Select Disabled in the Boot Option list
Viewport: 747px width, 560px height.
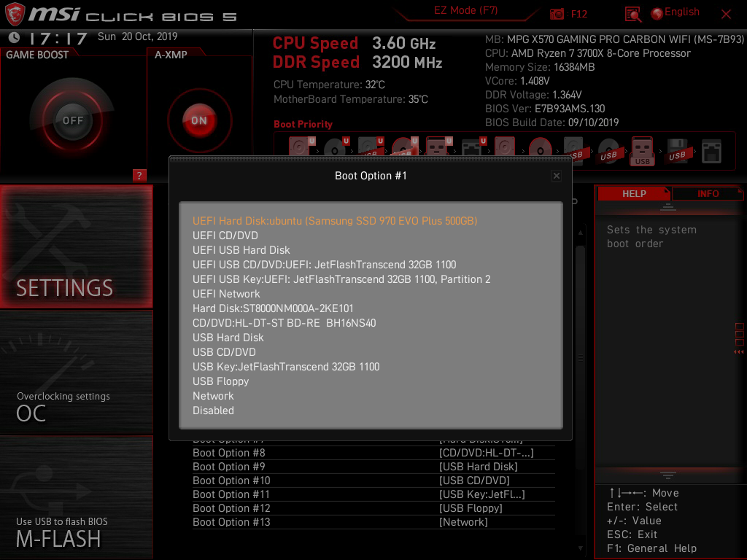(x=213, y=411)
